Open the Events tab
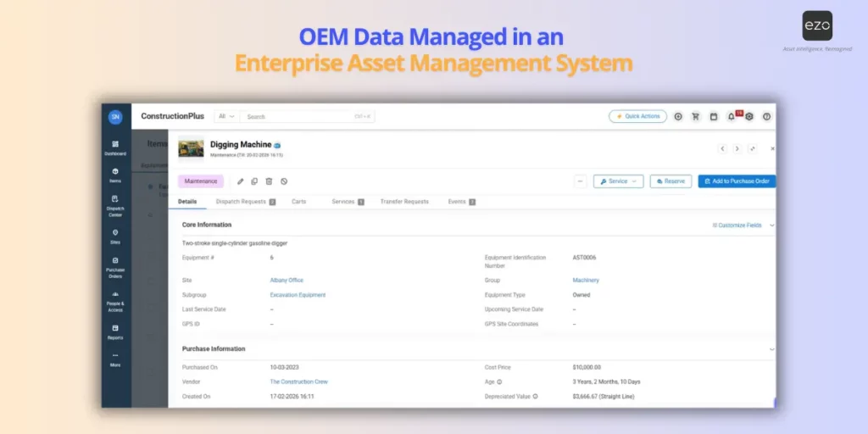 462,202
